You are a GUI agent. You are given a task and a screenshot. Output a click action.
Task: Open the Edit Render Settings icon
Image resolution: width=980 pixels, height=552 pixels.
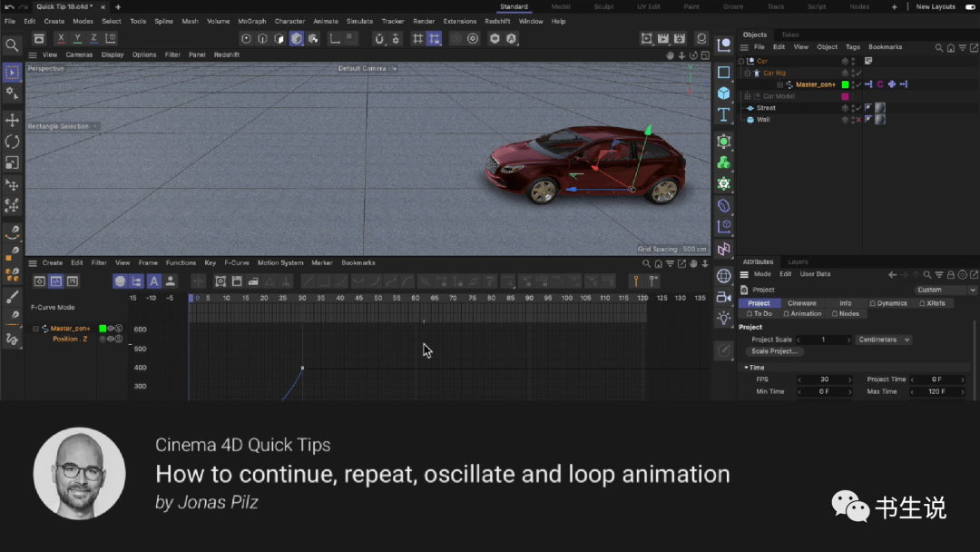point(680,39)
